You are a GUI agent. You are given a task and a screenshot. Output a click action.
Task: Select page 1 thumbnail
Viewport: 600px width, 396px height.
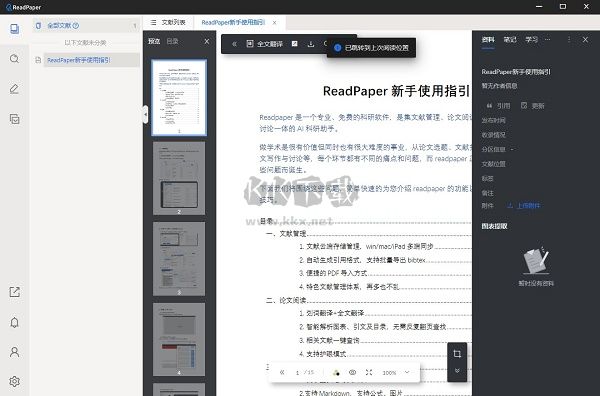tap(179, 98)
